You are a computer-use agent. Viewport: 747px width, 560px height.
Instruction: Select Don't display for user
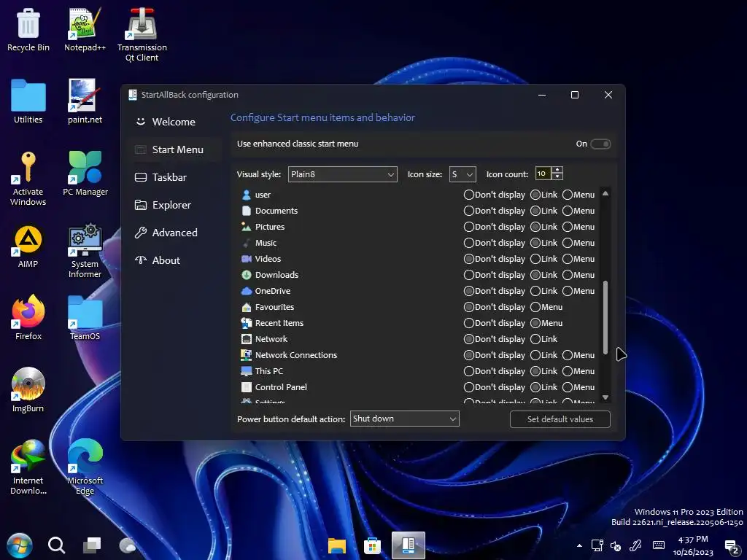tap(495, 195)
